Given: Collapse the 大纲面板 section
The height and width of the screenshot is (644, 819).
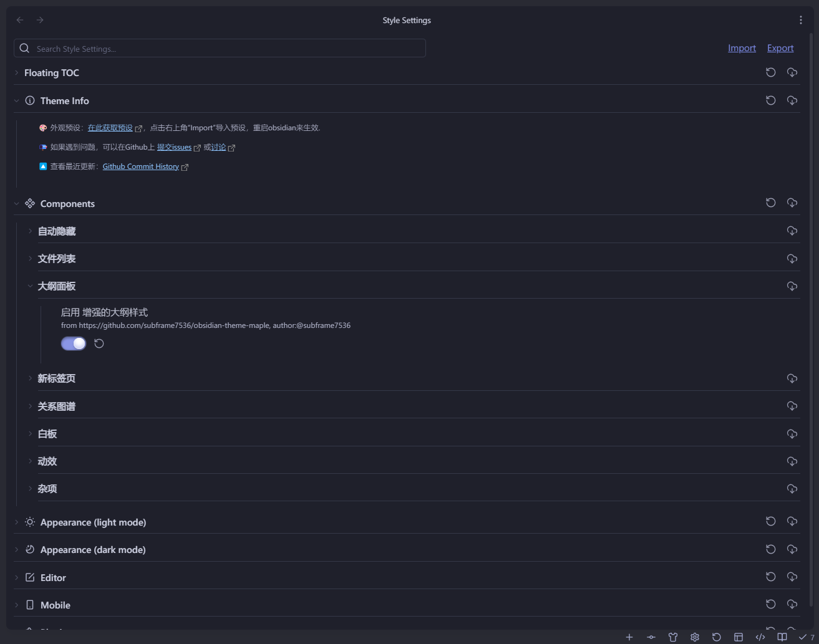Looking at the screenshot, I should coord(56,286).
